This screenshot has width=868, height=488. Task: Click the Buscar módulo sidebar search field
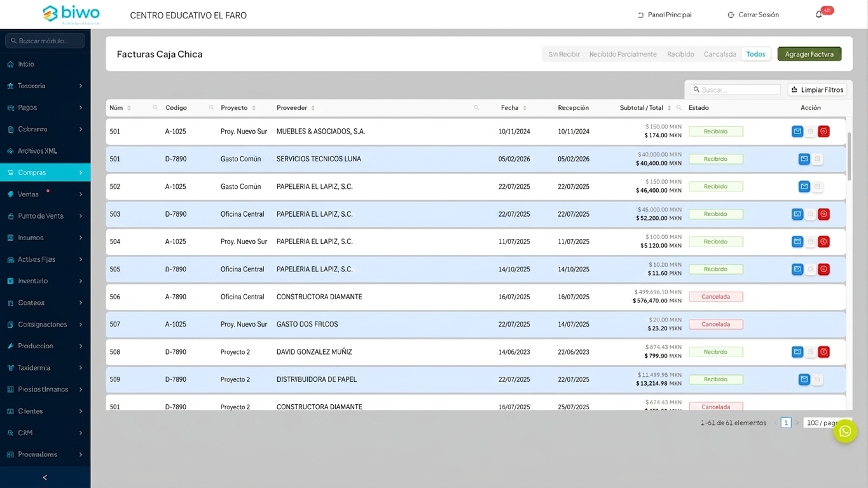coord(45,41)
